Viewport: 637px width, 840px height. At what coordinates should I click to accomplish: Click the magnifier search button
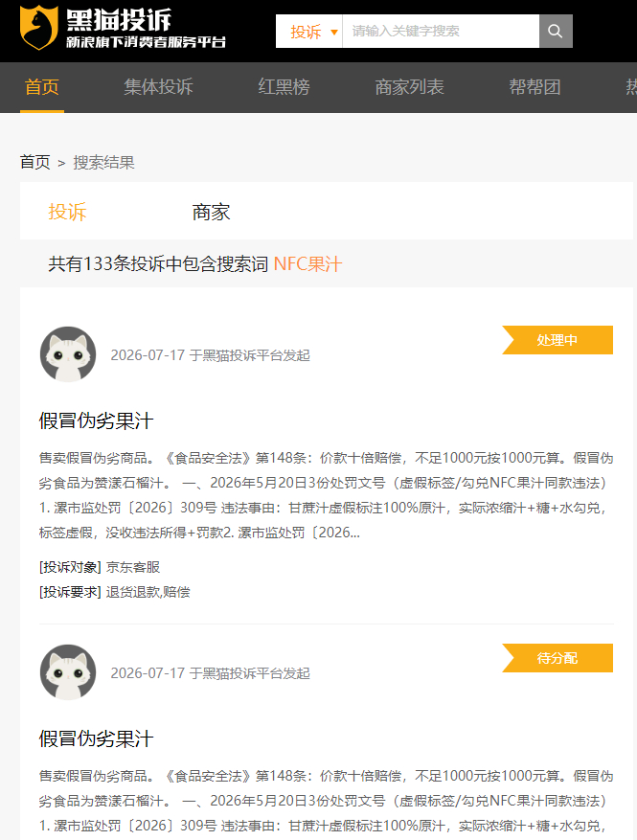(556, 31)
